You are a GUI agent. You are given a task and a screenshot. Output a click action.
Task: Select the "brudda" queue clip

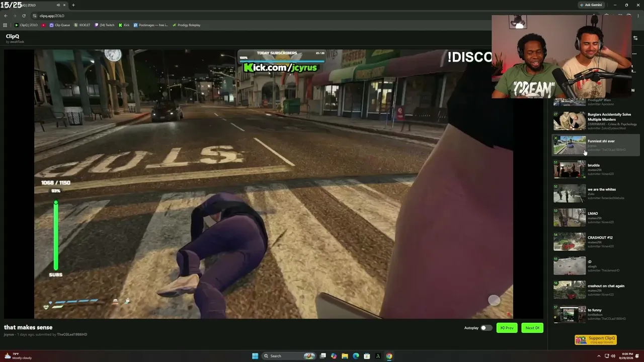pyautogui.click(x=596, y=169)
